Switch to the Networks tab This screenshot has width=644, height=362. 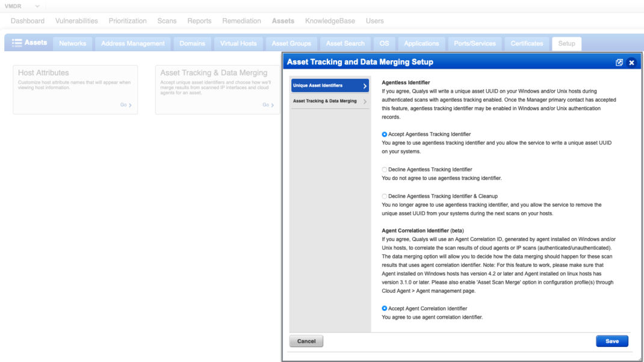tap(72, 43)
